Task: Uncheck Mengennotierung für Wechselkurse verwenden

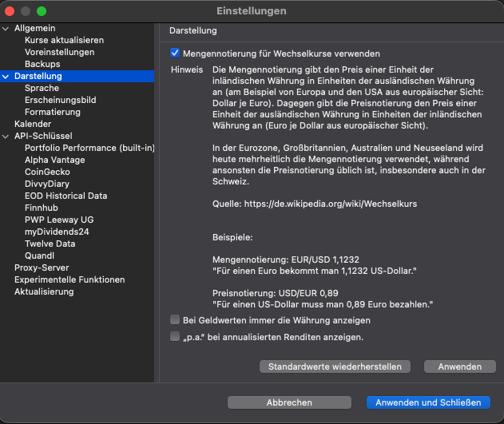Action: [x=175, y=53]
